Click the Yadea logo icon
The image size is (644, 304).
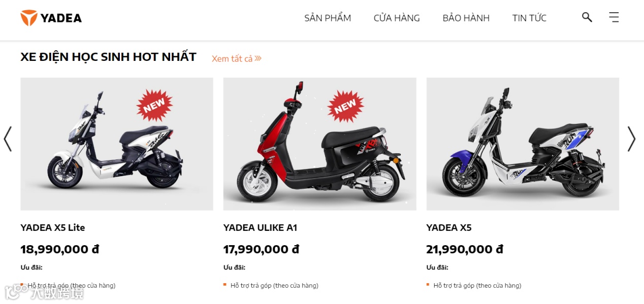coord(29,18)
